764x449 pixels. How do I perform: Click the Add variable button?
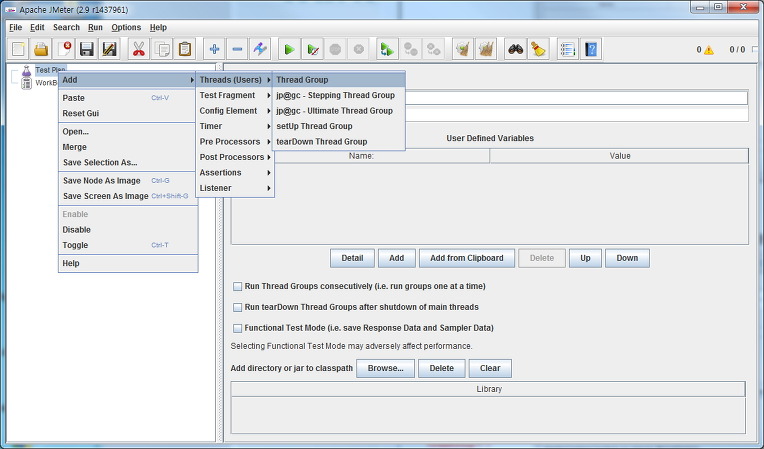pos(397,258)
